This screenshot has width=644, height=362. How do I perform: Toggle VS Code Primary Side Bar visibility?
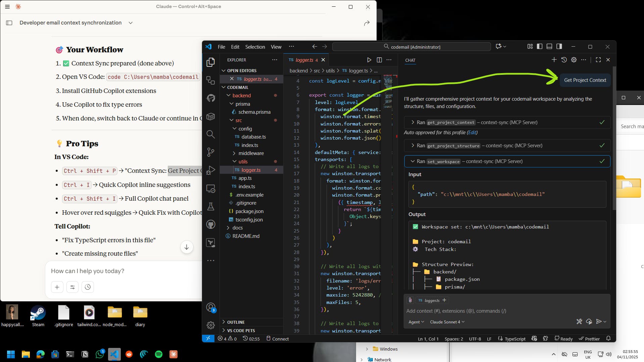tap(540, 47)
